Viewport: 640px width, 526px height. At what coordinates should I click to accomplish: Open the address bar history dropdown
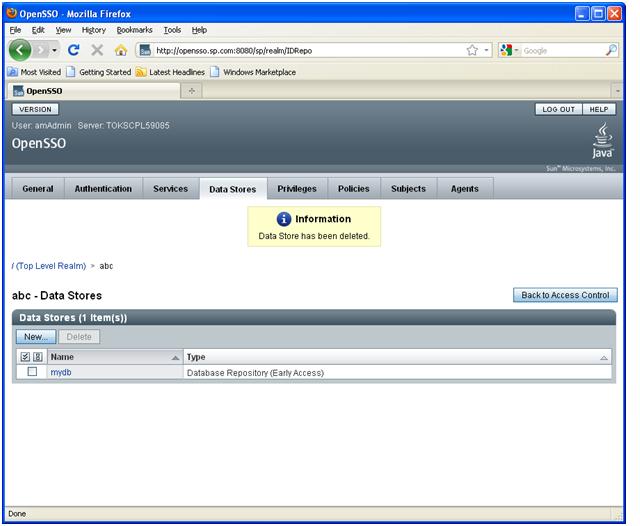pos(486,50)
